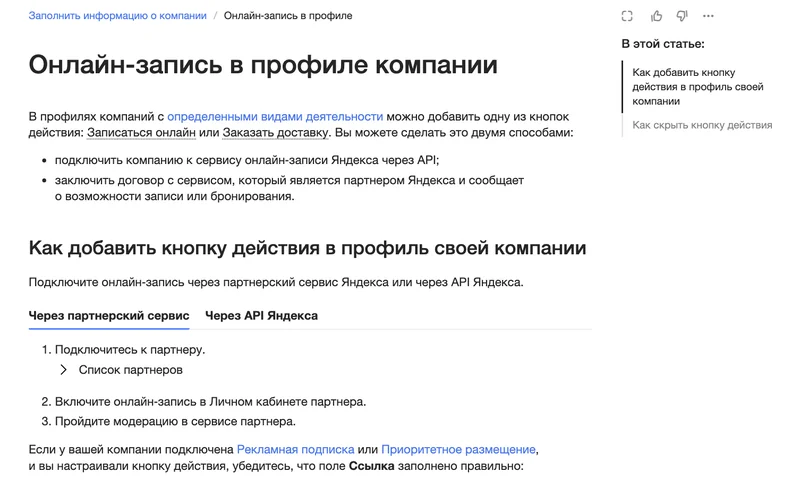Go to 'Как добавить кнопку действия' sidebar item

tap(697, 87)
